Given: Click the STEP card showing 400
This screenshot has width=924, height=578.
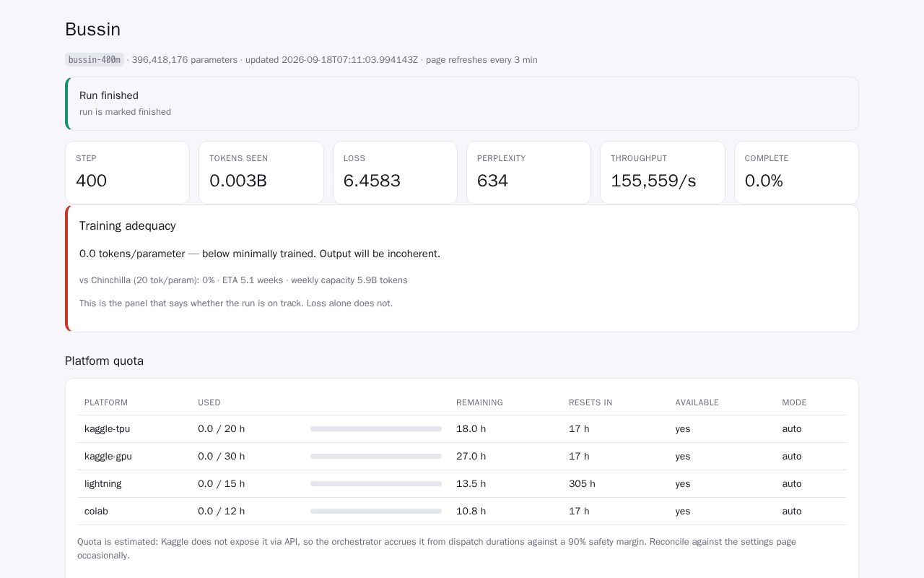Looking at the screenshot, I should 127,173.
